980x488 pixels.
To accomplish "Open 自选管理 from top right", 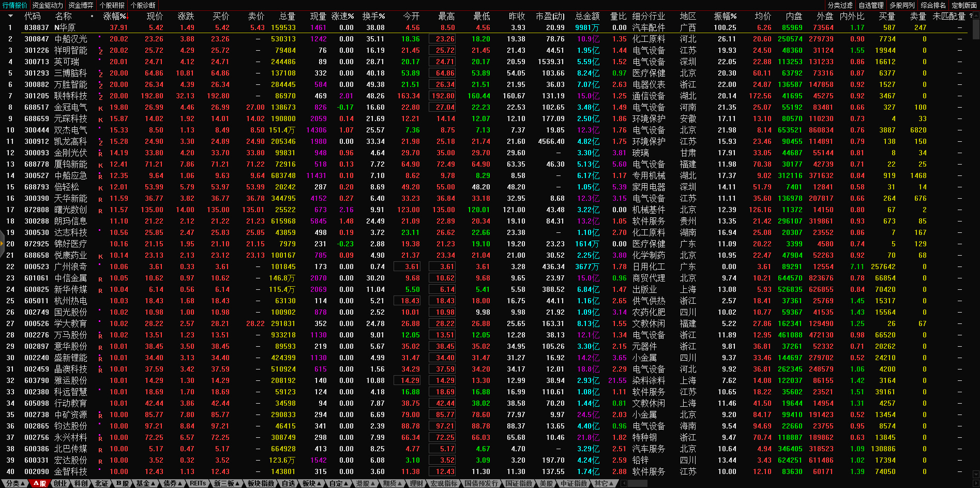I will (871, 5).
